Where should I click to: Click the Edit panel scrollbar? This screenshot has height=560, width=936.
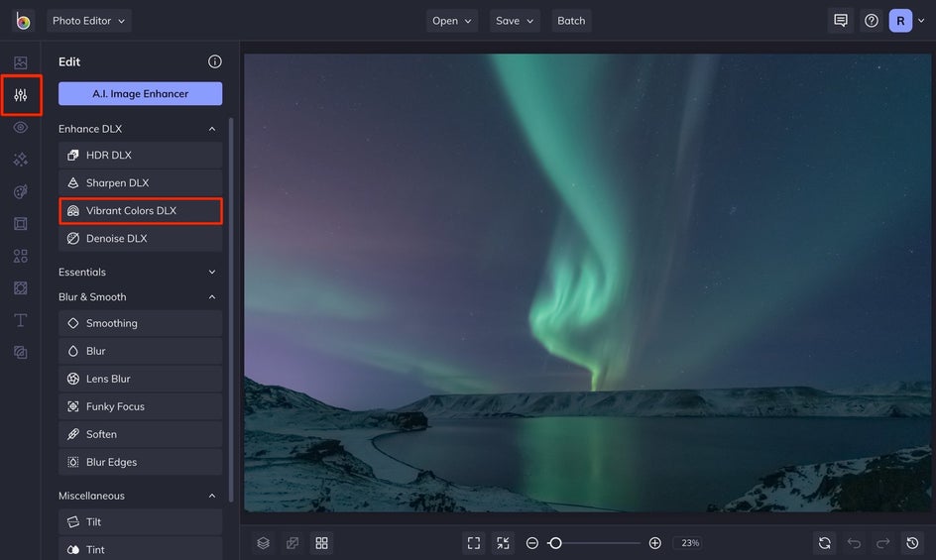coord(231,310)
